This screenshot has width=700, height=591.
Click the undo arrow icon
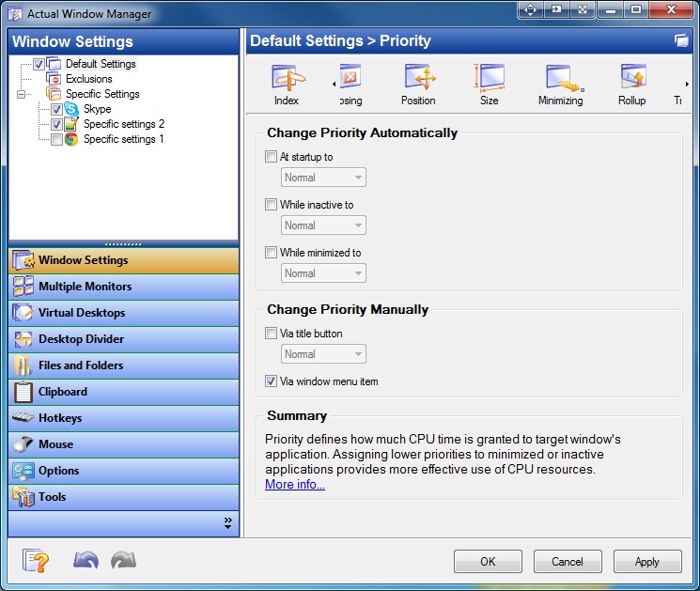(86, 560)
